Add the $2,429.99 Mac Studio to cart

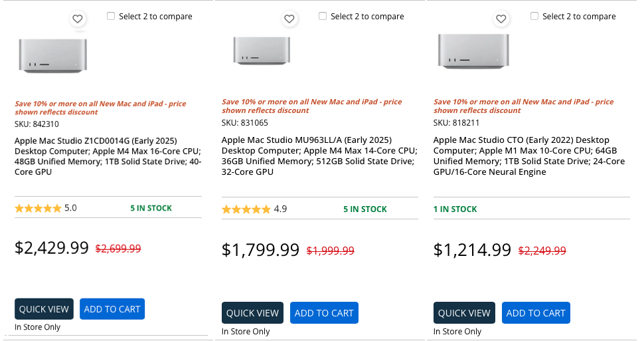tap(112, 309)
